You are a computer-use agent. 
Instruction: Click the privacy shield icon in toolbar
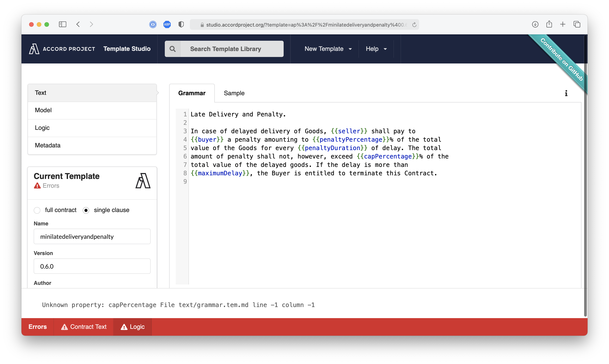[x=181, y=24]
